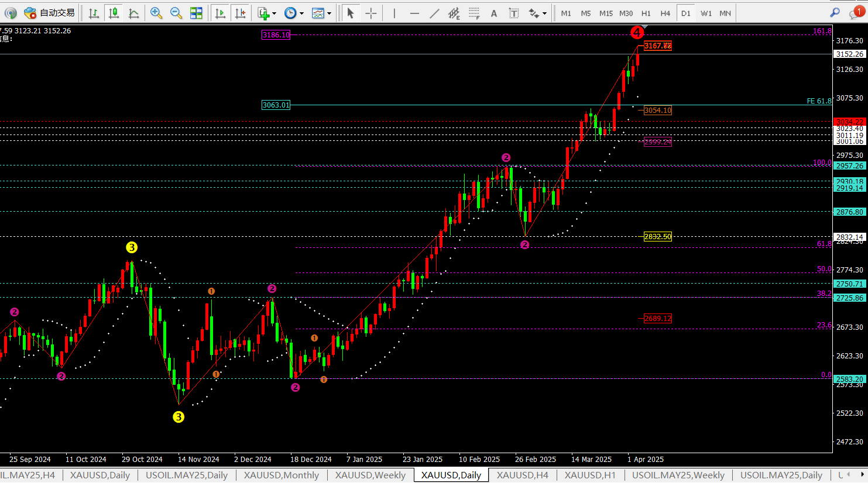Image resolution: width=868 pixels, height=483 pixels.
Task: Toggle chart shift from right border
Action: tap(239, 13)
